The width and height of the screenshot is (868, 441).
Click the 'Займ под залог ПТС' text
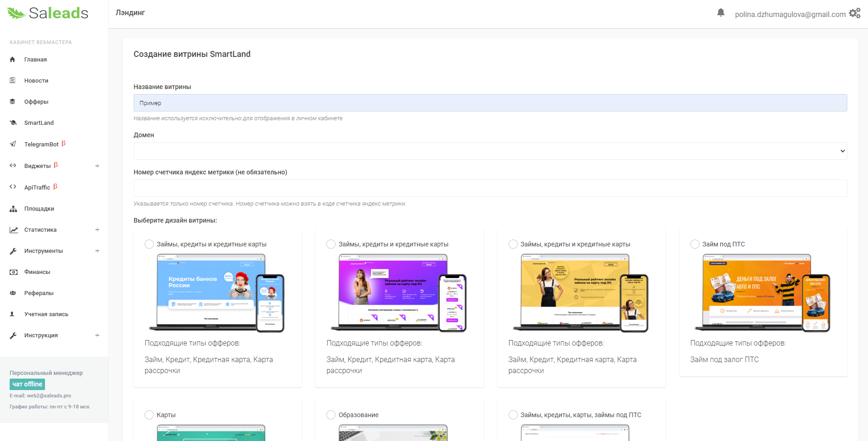[724, 360]
